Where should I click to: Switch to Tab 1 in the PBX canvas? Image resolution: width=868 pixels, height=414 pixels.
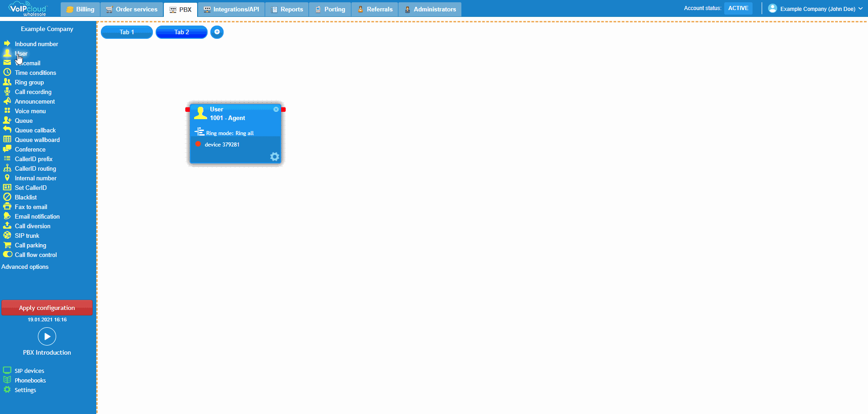[x=126, y=32]
